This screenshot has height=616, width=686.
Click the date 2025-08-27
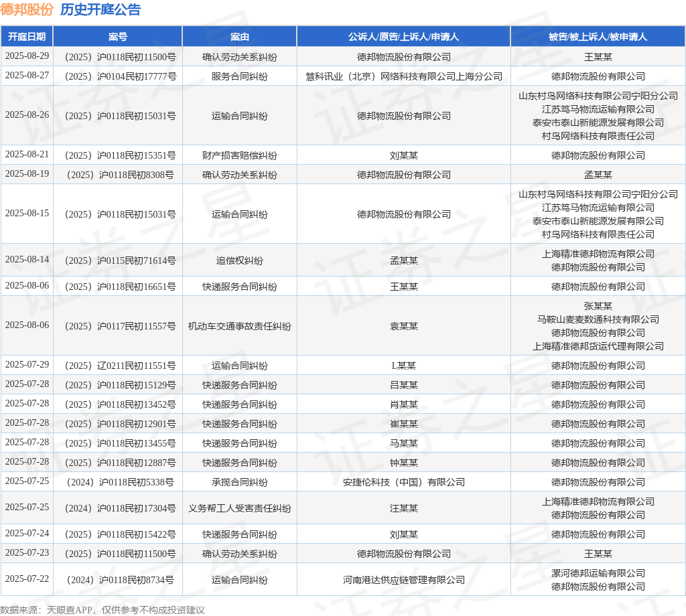pyautogui.click(x=27, y=75)
